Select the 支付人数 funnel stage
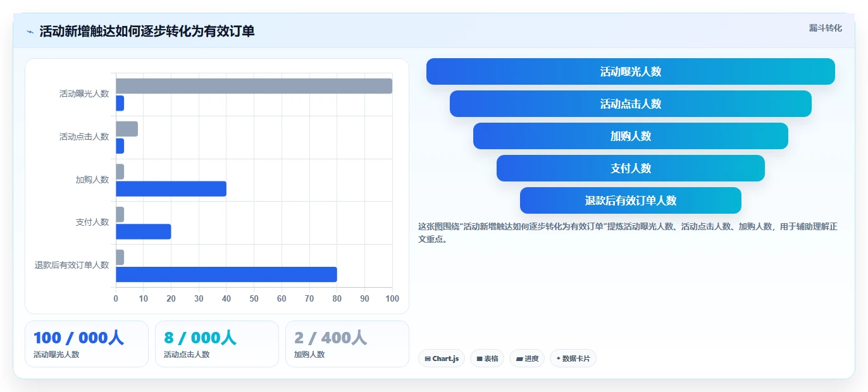 631,168
